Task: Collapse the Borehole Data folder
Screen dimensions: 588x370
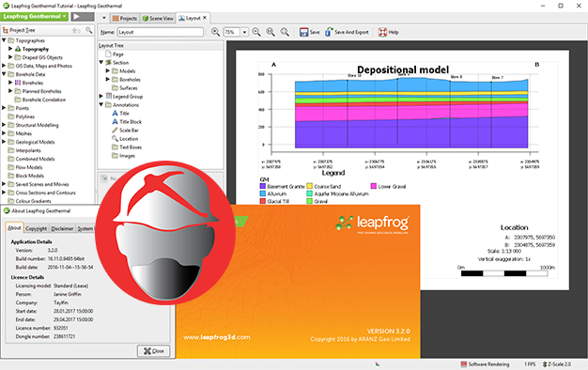Action: (x=4, y=74)
